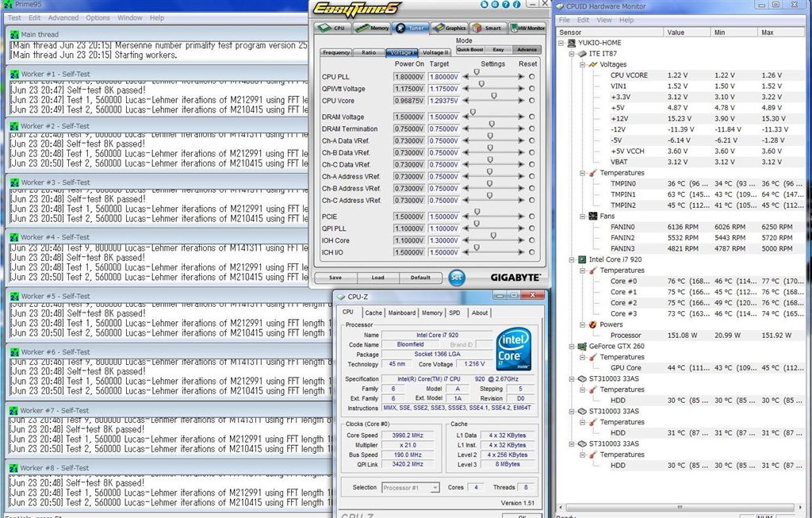The image size is (812, 518).
Task: Click the round blue Set button
Action: tap(456, 278)
